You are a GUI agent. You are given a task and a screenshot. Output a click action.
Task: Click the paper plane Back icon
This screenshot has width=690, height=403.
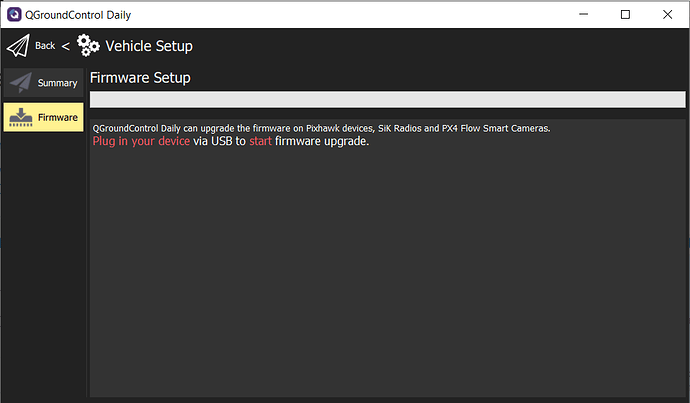pyautogui.click(x=18, y=46)
